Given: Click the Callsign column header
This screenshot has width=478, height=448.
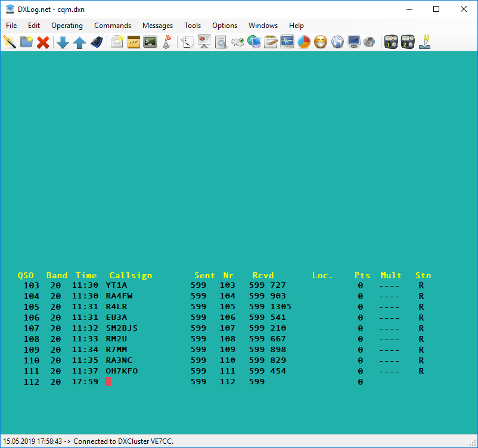Looking at the screenshot, I should tap(131, 275).
